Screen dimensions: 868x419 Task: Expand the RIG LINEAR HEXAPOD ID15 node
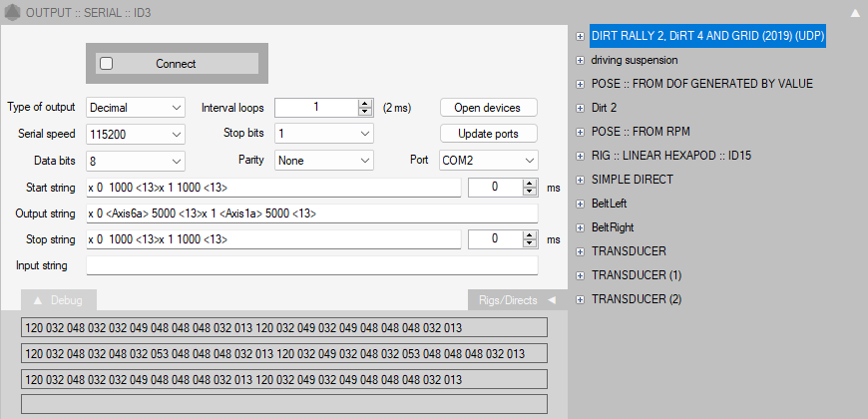[x=580, y=156]
